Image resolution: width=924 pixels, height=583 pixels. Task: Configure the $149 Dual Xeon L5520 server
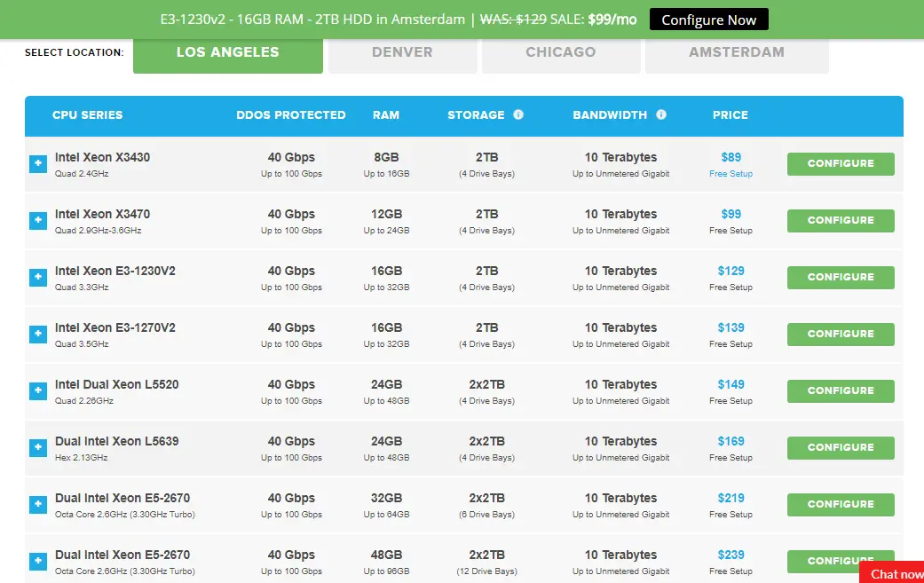click(x=841, y=391)
